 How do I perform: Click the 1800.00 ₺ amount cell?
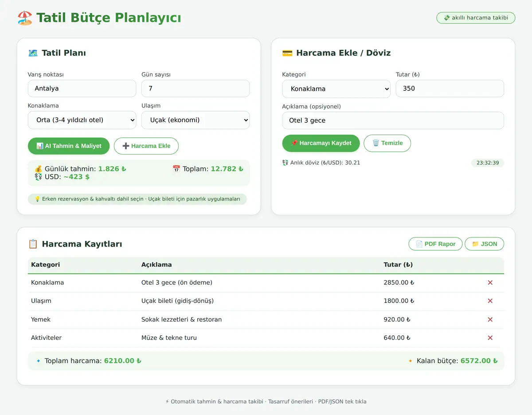click(x=399, y=301)
